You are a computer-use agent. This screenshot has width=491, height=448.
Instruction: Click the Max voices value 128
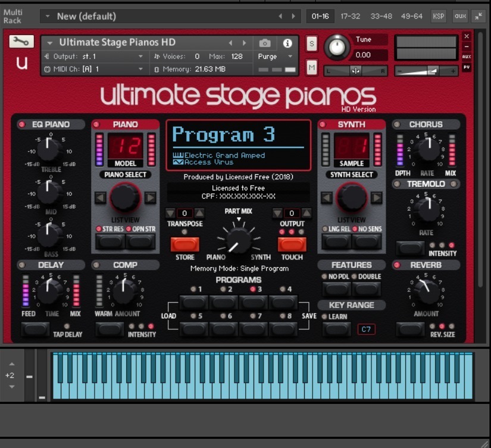point(237,57)
